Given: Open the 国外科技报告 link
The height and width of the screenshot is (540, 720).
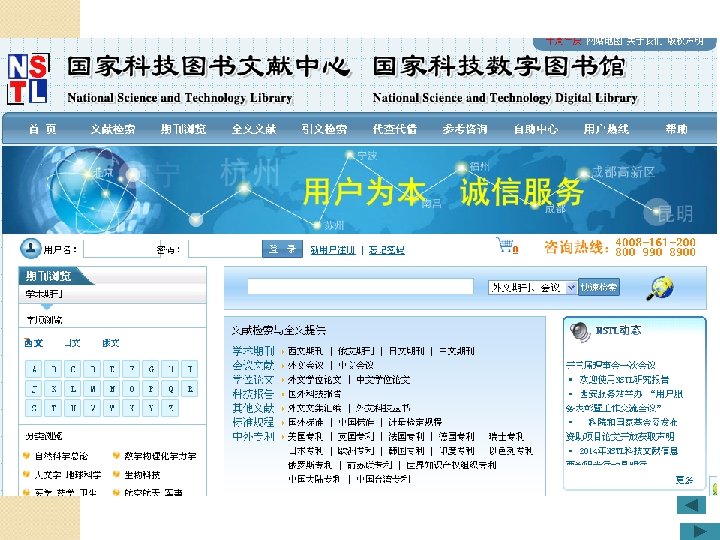Looking at the screenshot, I should coord(315,394).
